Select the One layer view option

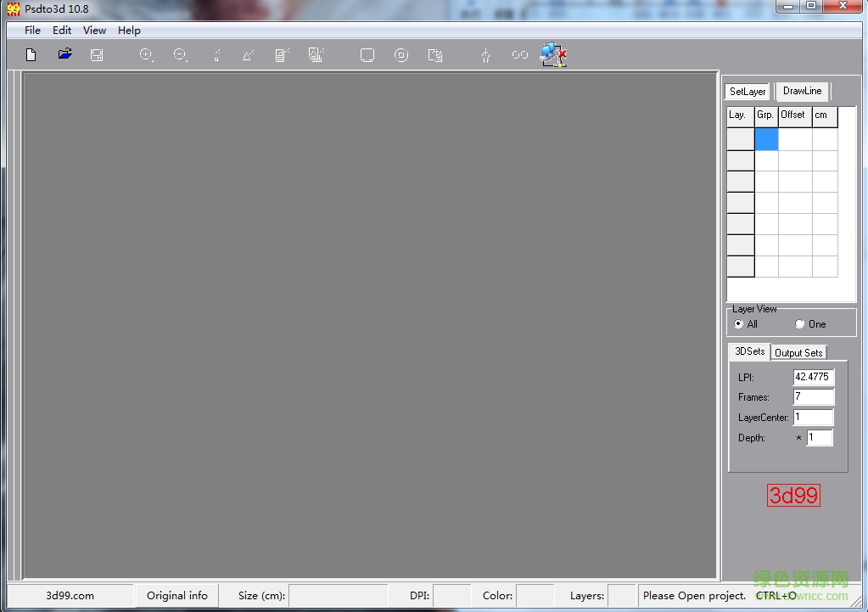(810, 324)
